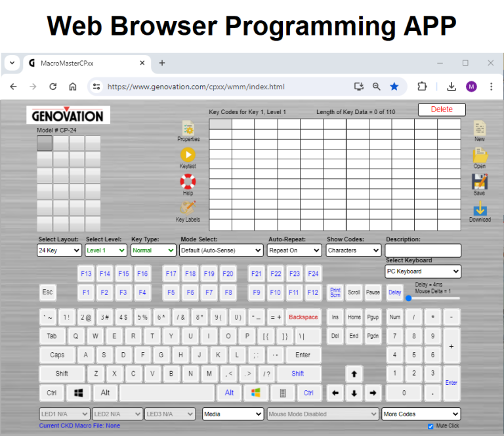Viewport: 504px width, 436px height.
Task: Open the Properties icon
Action: click(x=188, y=129)
